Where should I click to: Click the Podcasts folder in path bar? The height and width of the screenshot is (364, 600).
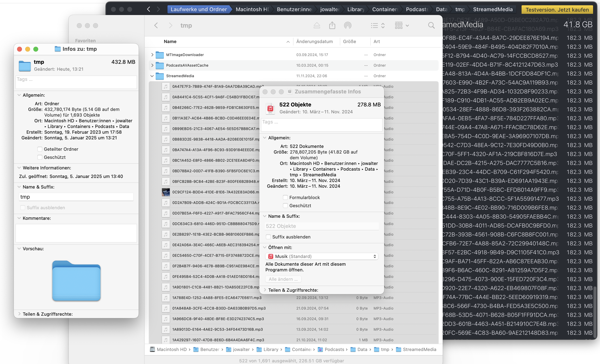point(334,349)
